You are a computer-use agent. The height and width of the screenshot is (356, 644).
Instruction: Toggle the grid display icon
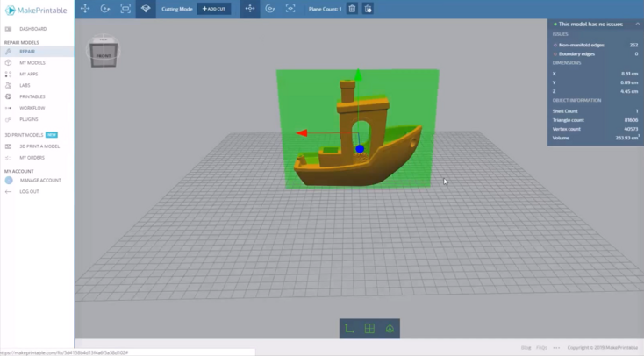[x=369, y=329]
